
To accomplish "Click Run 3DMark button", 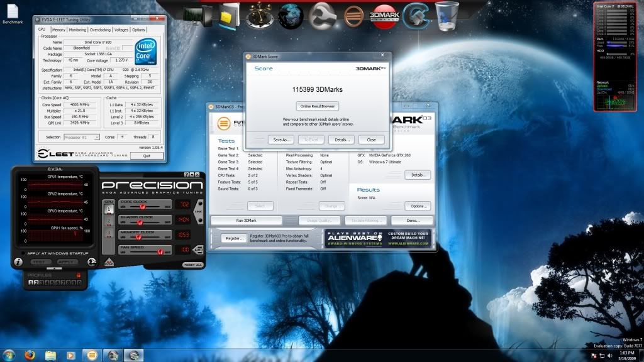I will pyautogui.click(x=247, y=221).
